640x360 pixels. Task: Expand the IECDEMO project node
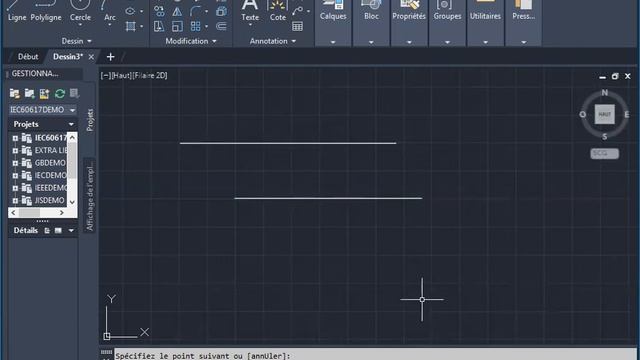(x=15, y=176)
